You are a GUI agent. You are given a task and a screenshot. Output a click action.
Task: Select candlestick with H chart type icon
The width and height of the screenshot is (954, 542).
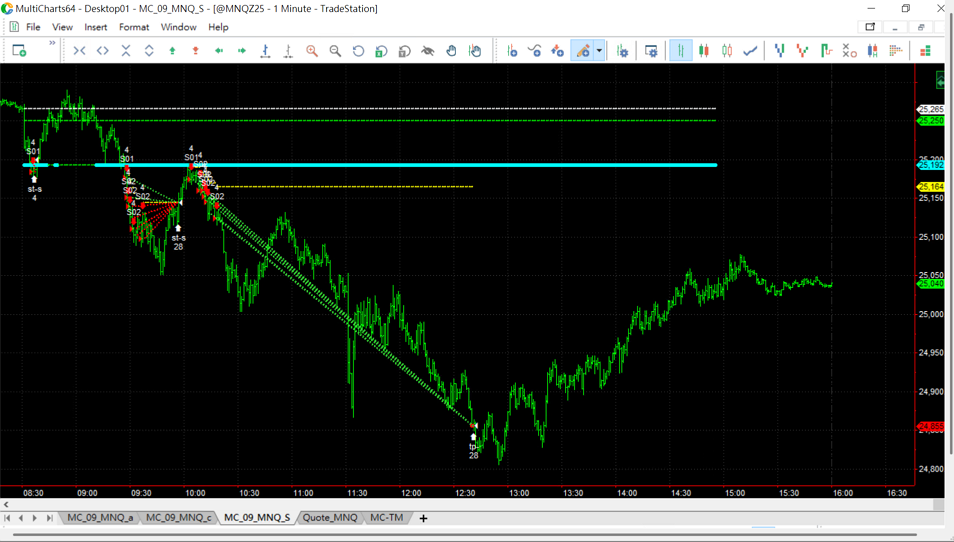tap(872, 51)
